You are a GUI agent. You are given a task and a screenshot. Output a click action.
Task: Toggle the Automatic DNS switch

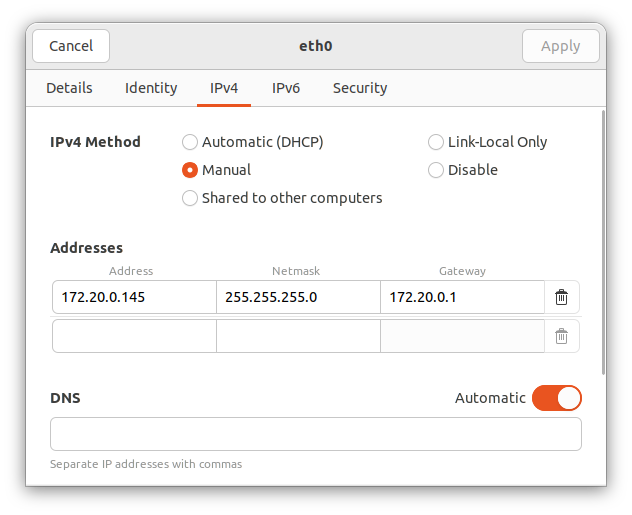click(x=557, y=398)
